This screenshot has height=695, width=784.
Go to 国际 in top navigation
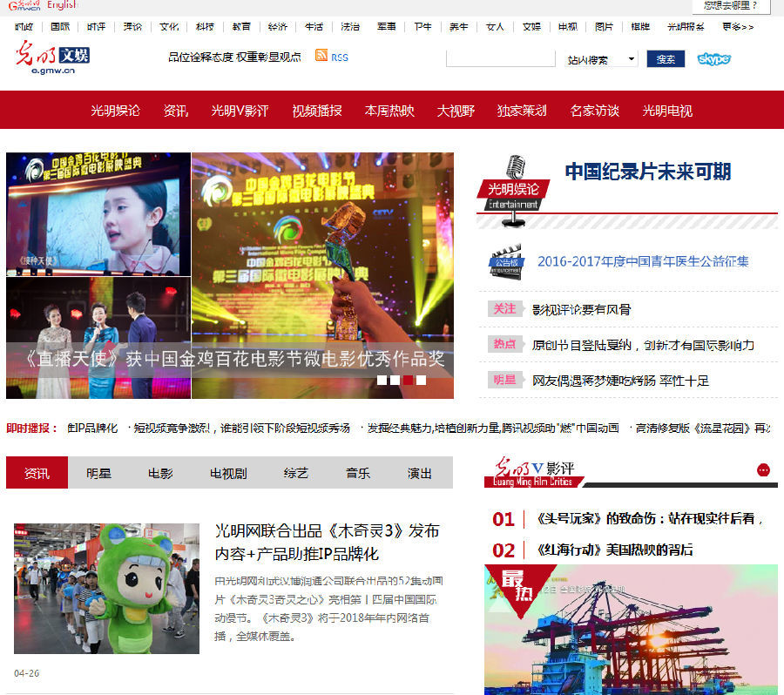tap(60, 27)
